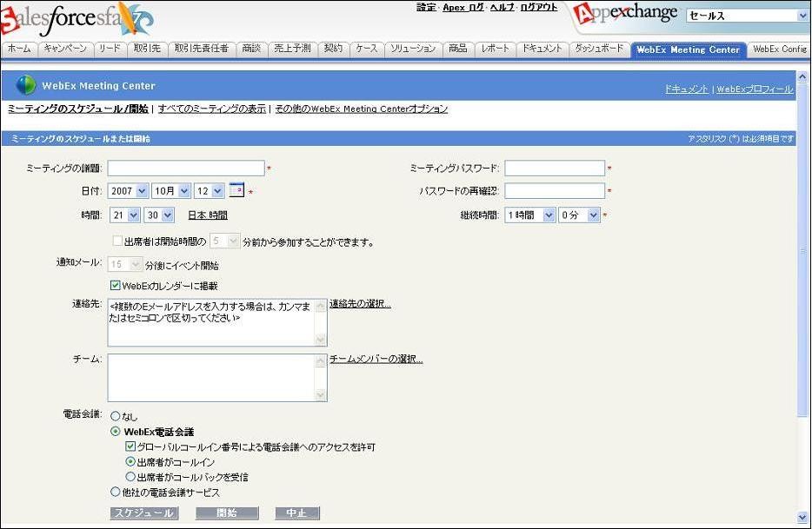The image size is (812, 529).
Task: Click the 設定 link at top
Action: tap(426, 7)
